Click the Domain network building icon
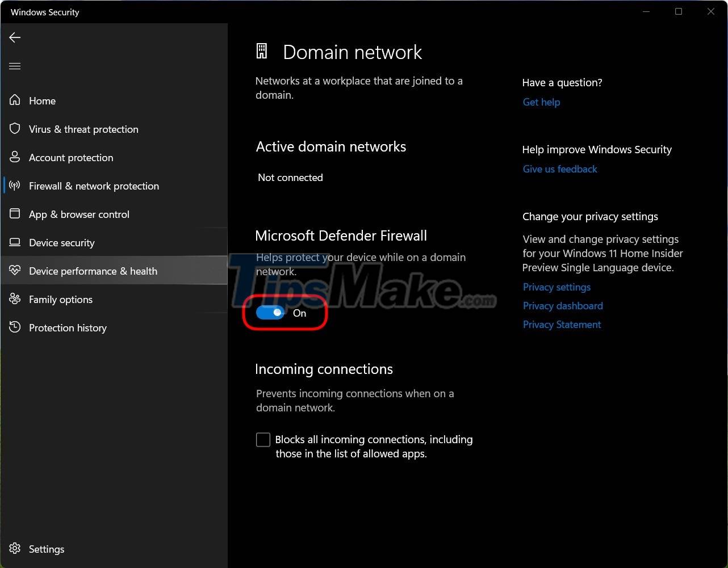 pyautogui.click(x=262, y=51)
